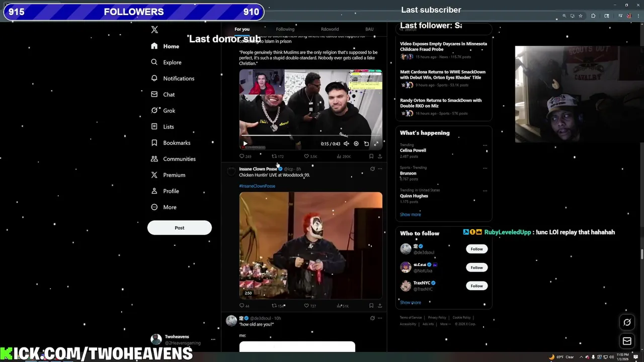The height and width of the screenshot is (362, 644).
Task: Share the 290K views post
Action: point(380,156)
